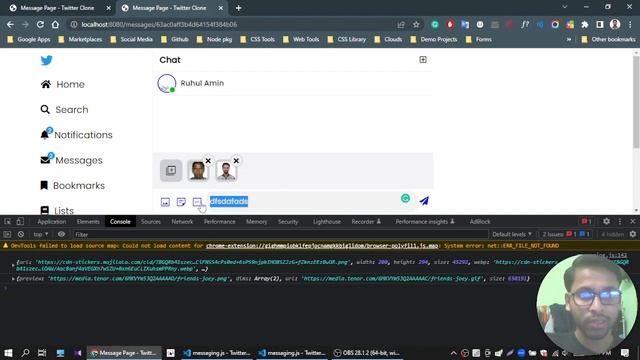Open a new browser tab
640x360 pixels.
pos(238,8)
